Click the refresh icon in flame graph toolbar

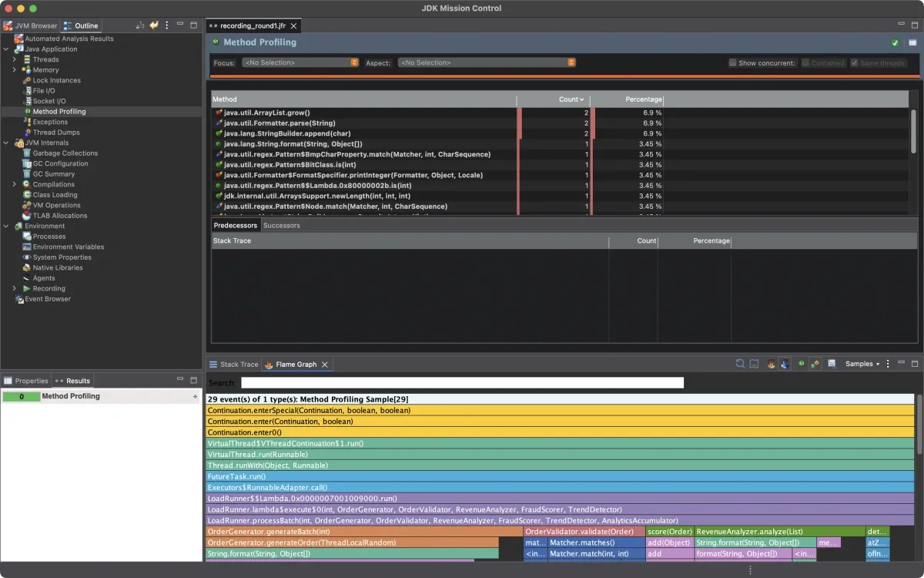click(x=740, y=363)
